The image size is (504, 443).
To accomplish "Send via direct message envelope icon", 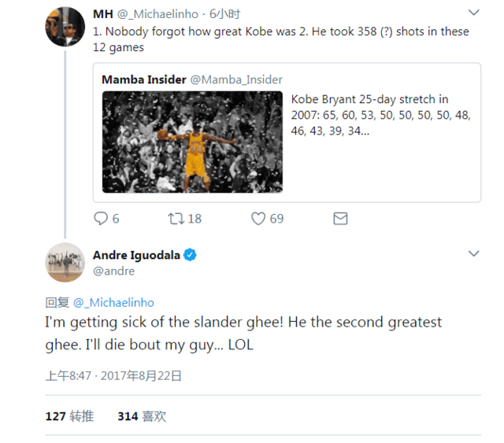I will (x=340, y=219).
